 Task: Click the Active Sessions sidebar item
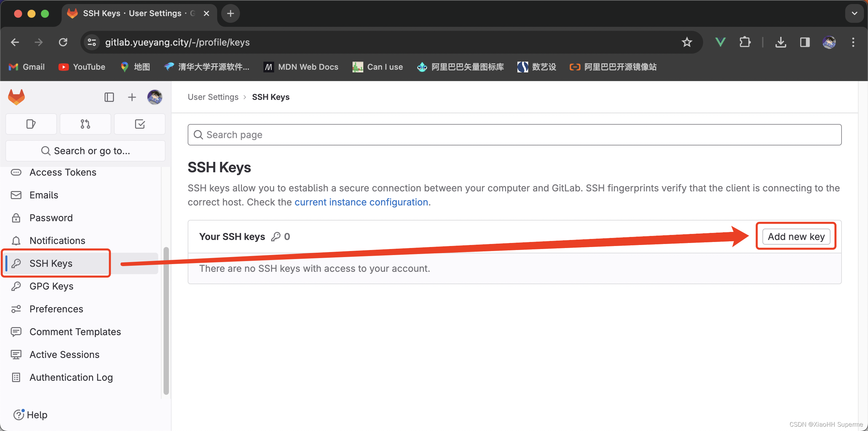point(64,354)
